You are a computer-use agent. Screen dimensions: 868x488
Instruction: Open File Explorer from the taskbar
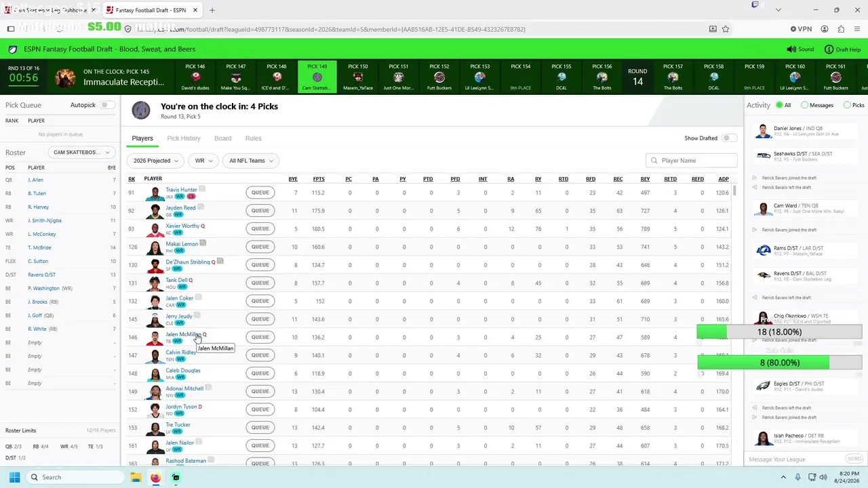pos(136,477)
